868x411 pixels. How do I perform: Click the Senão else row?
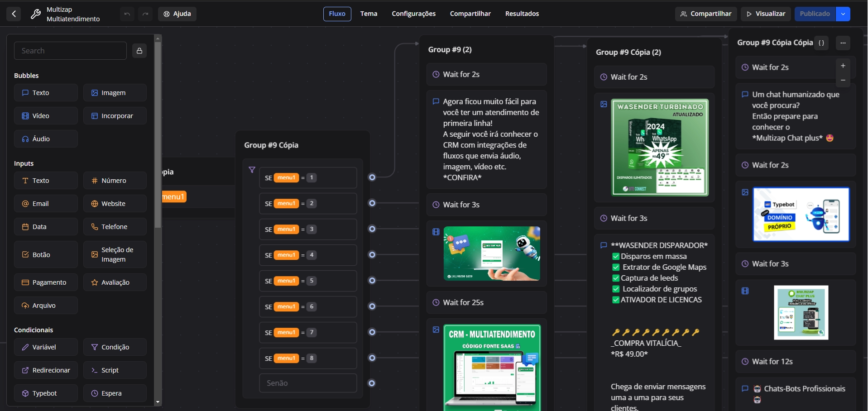[x=308, y=383]
